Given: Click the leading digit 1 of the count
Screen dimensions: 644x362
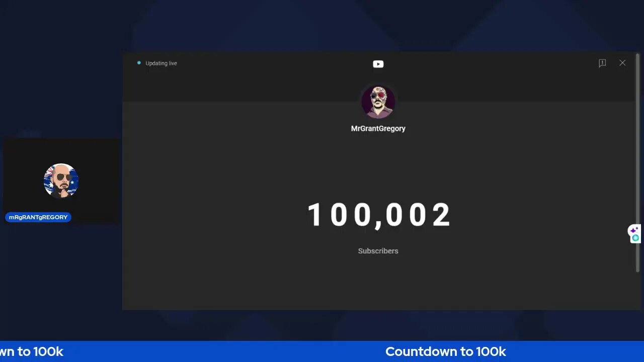Looking at the screenshot, I should (314, 215).
